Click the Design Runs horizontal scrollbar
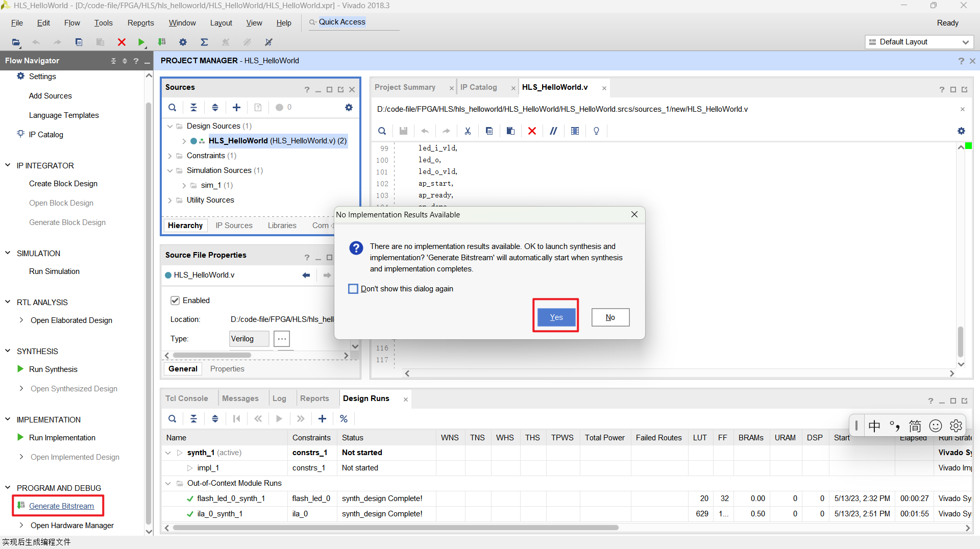Viewport: 980px width, 549px height. 396,528
